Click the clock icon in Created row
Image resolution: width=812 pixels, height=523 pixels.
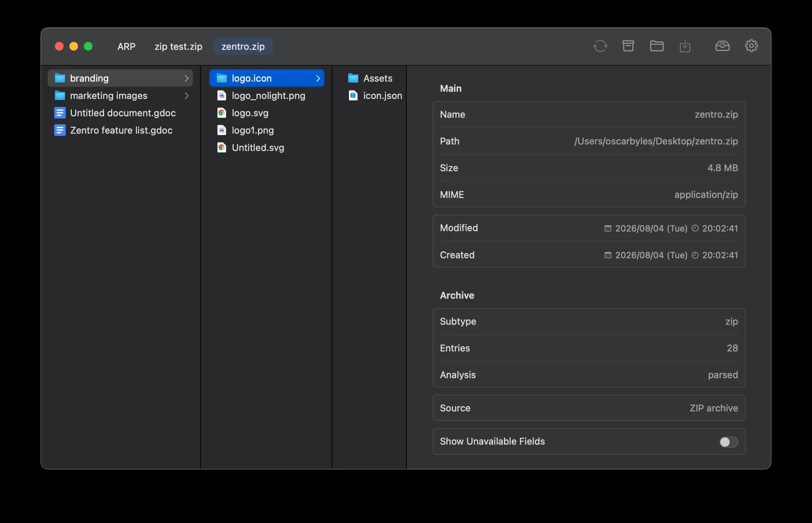[x=695, y=255]
